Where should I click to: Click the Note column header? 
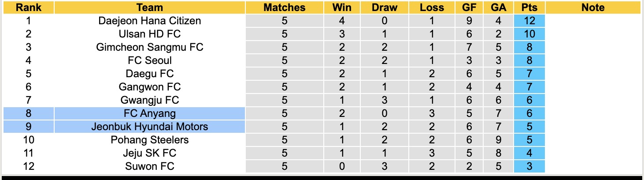pyautogui.click(x=593, y=7)
